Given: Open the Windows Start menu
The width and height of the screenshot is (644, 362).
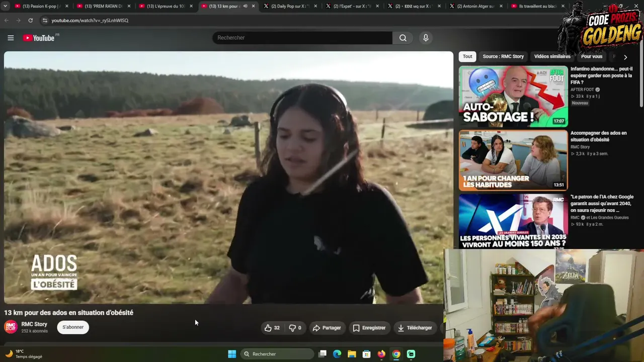Looking at the screenshot, I should (x=232, y=354).
